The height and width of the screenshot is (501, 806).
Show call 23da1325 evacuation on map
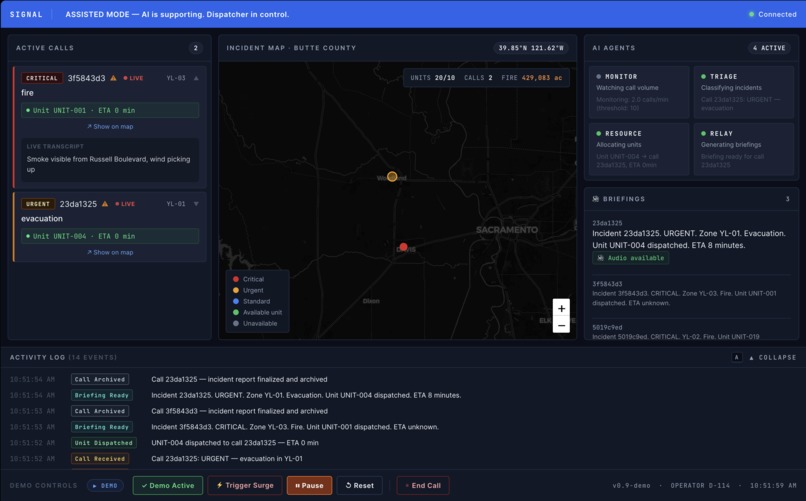(x=110, y=252)
